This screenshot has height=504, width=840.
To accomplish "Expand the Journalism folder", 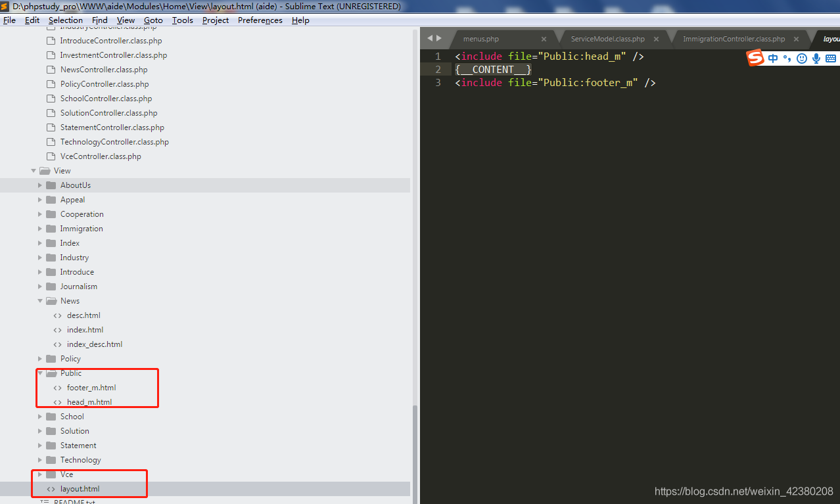I will click(40, 286).
